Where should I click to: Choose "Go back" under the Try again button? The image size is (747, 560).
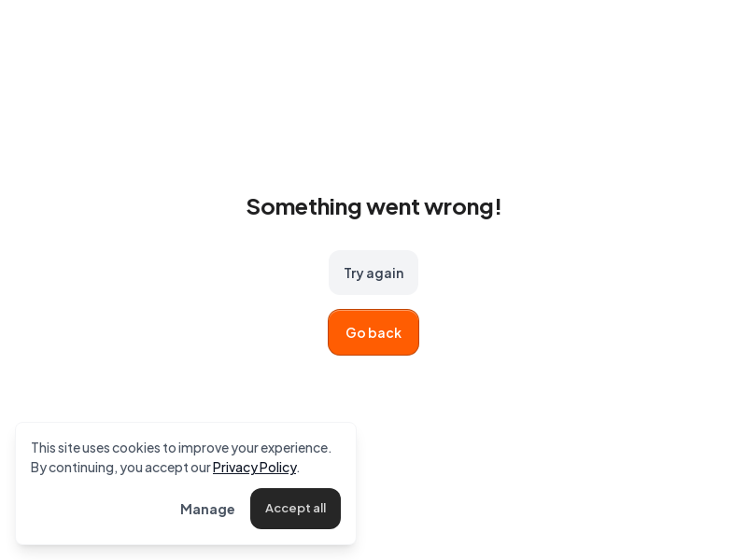tap(373, 332)
